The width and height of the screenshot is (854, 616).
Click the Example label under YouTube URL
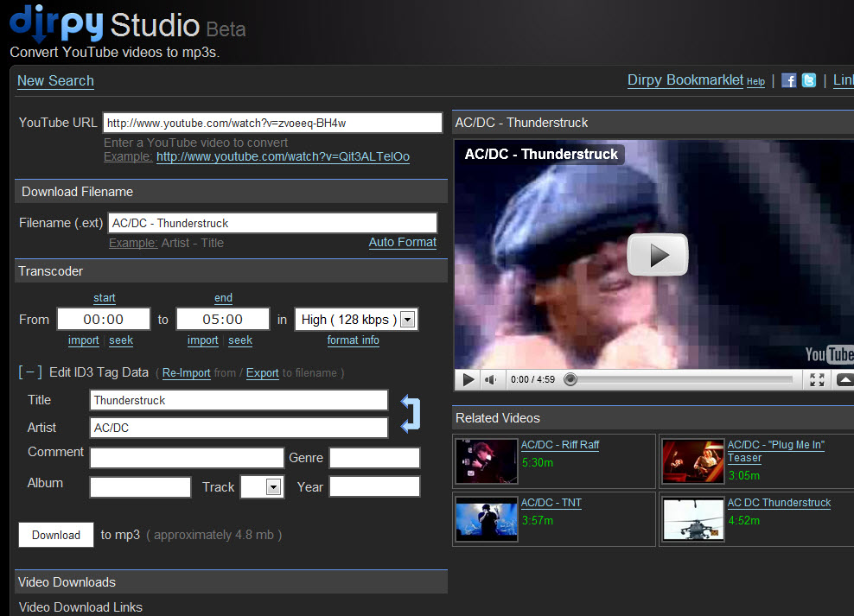(x=128, y=156)
